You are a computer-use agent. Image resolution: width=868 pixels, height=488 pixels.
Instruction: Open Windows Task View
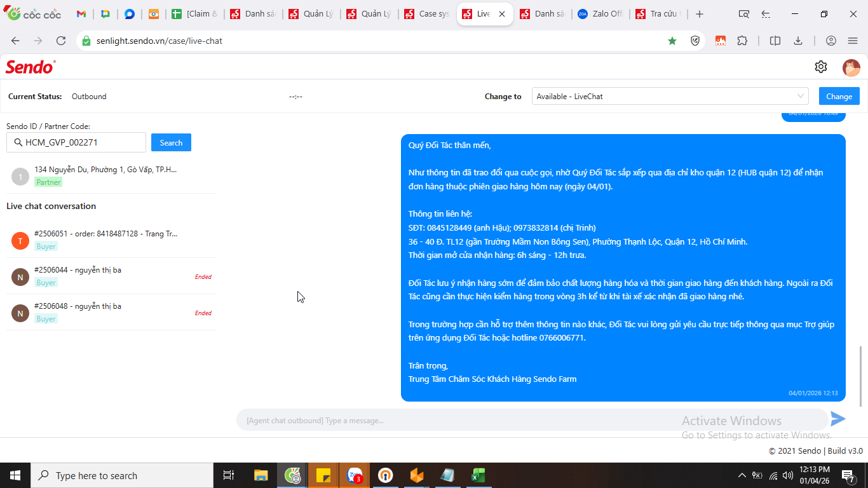pyautogui.click(x=229, y=475)
